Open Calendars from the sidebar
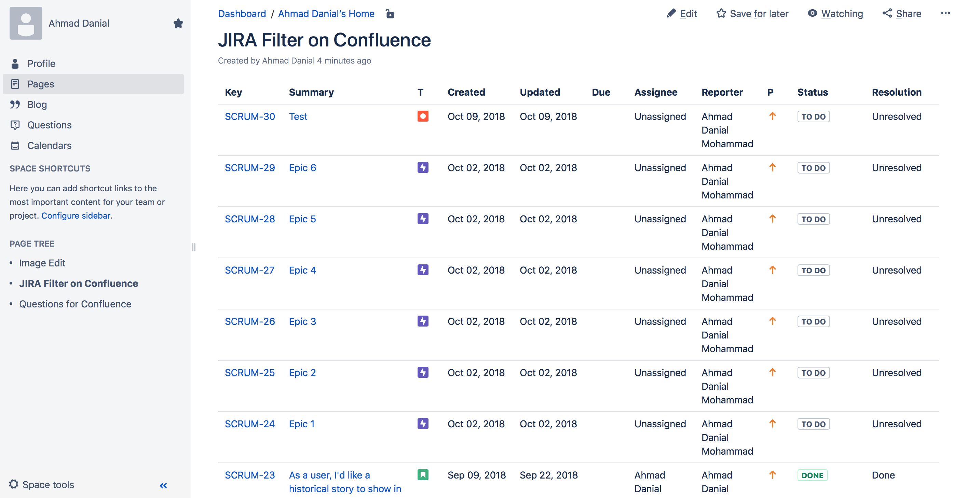980x498 pixels. point(50,145)
